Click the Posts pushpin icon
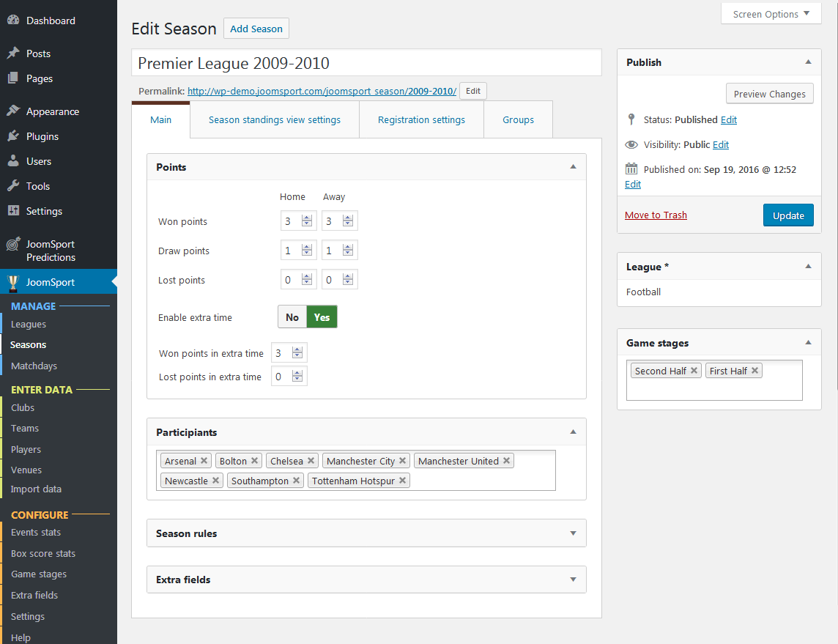The width and height of the screenshot is (838, 644). pos(13,53)
